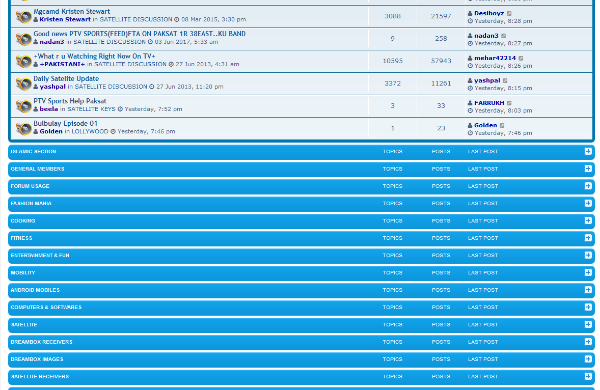Expand the General Members category

coord(588,169)
